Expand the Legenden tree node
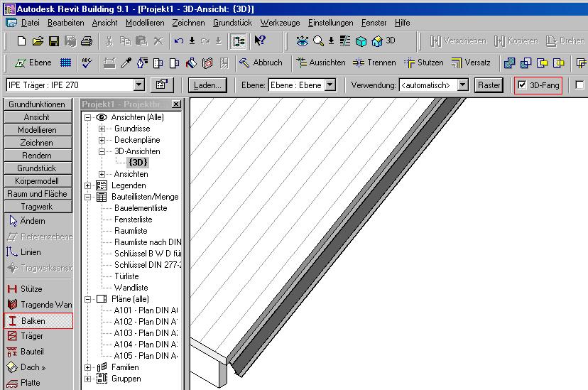This screenshot has width=588, height=390. [88, 185]
